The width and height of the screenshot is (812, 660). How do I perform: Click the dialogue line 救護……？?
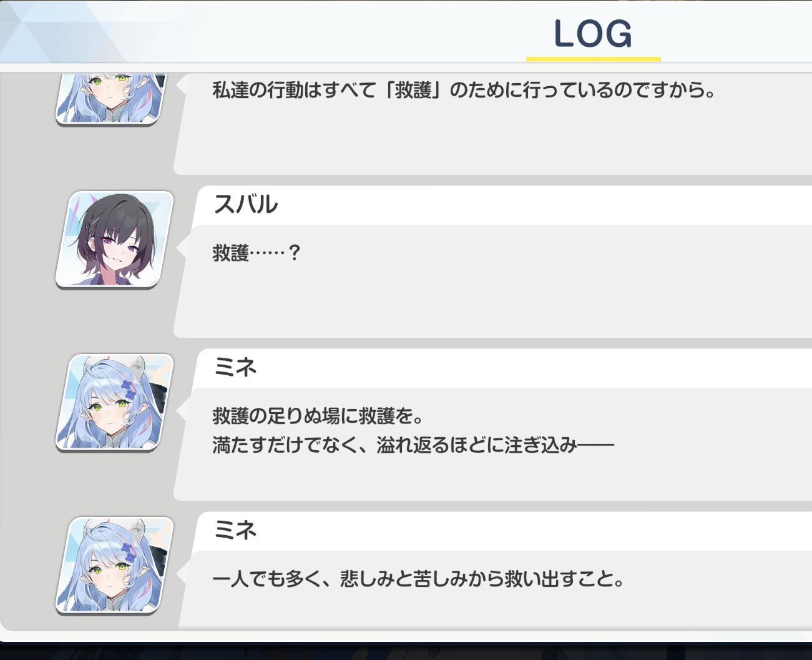point(257,253)
